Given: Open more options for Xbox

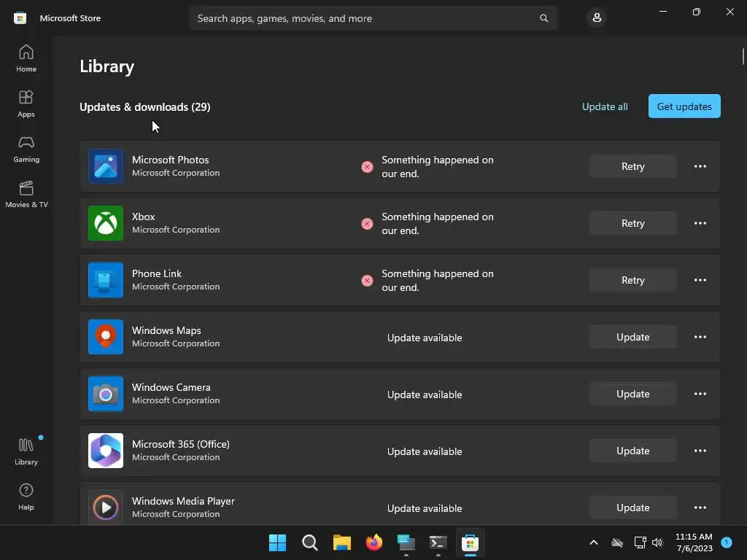Looking at the screenshot, I should click(x=700, y=223).
